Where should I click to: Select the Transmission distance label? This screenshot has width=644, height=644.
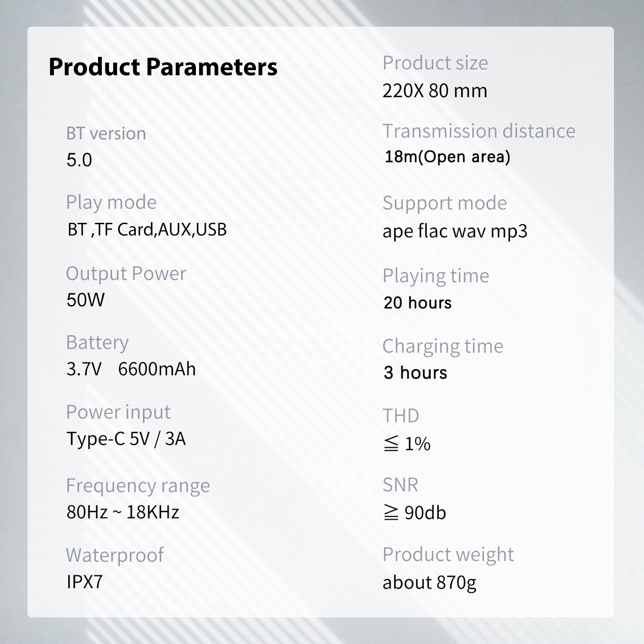(479, 131)
